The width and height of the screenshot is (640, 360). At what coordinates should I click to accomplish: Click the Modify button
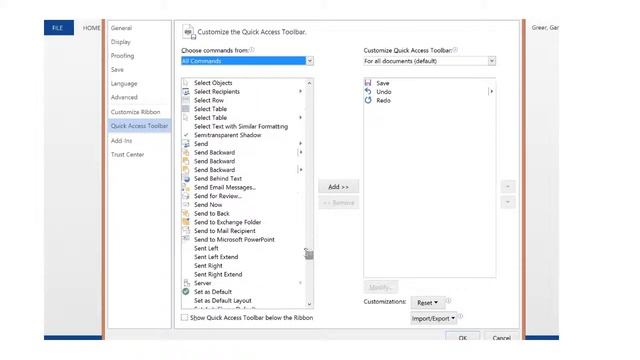(380, 287)
